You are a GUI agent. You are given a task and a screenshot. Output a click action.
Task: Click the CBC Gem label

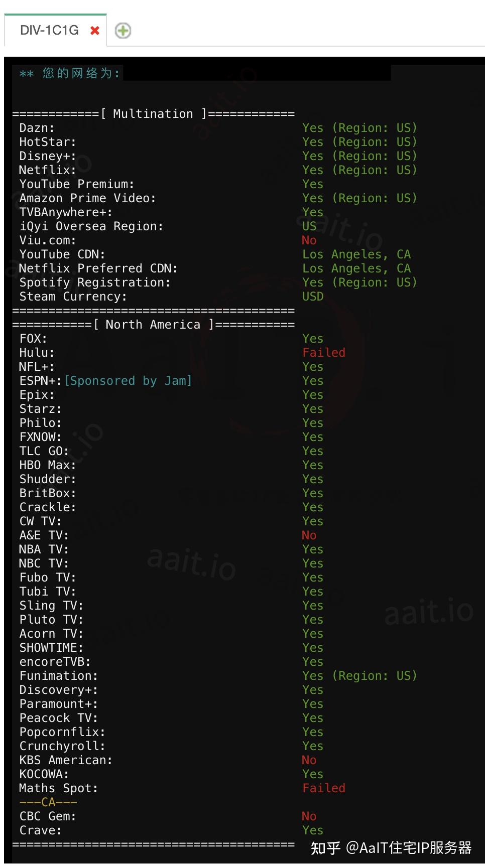click(x=47, y=816)
